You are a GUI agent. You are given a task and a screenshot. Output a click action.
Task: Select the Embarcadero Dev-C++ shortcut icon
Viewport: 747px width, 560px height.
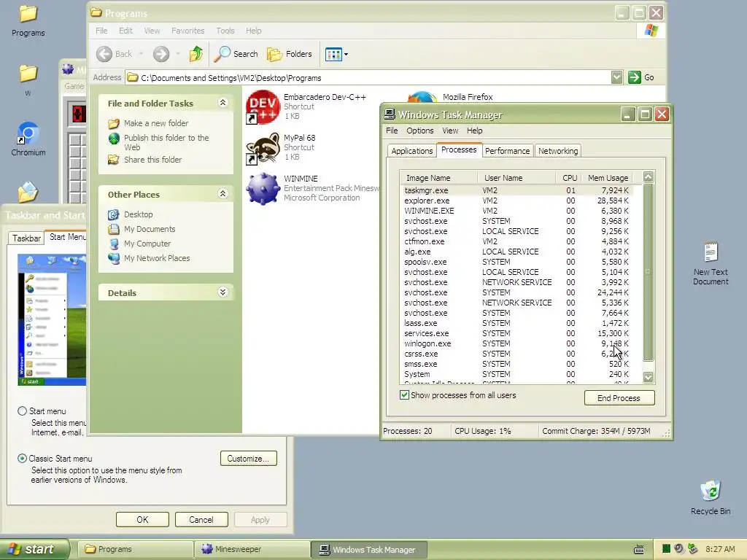click(263, 107)
